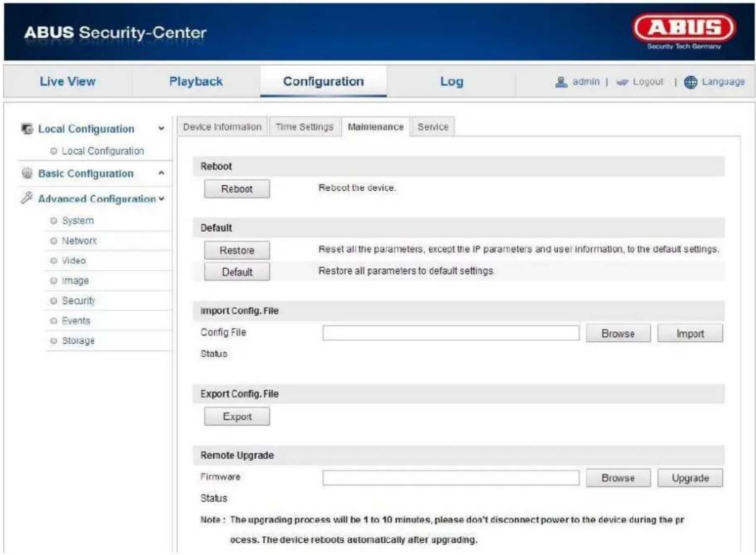The width and height of the screenshot is (756, 555).
Task: Open Security in the sidebar
Action: [79, 300]
